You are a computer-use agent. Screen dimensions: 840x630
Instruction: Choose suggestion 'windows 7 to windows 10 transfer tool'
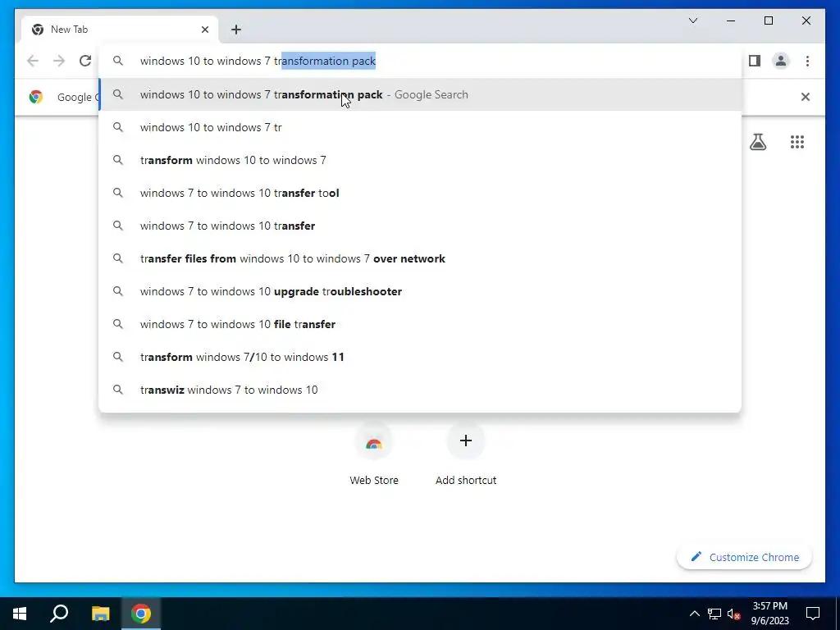(421, 193)
